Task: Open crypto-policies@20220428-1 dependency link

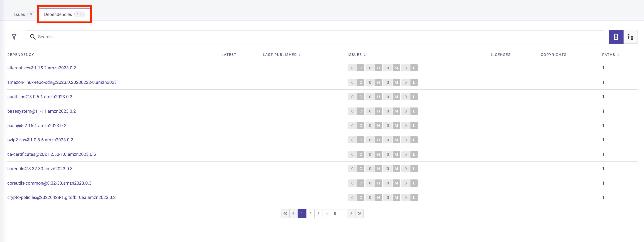Action: (61, 197)
